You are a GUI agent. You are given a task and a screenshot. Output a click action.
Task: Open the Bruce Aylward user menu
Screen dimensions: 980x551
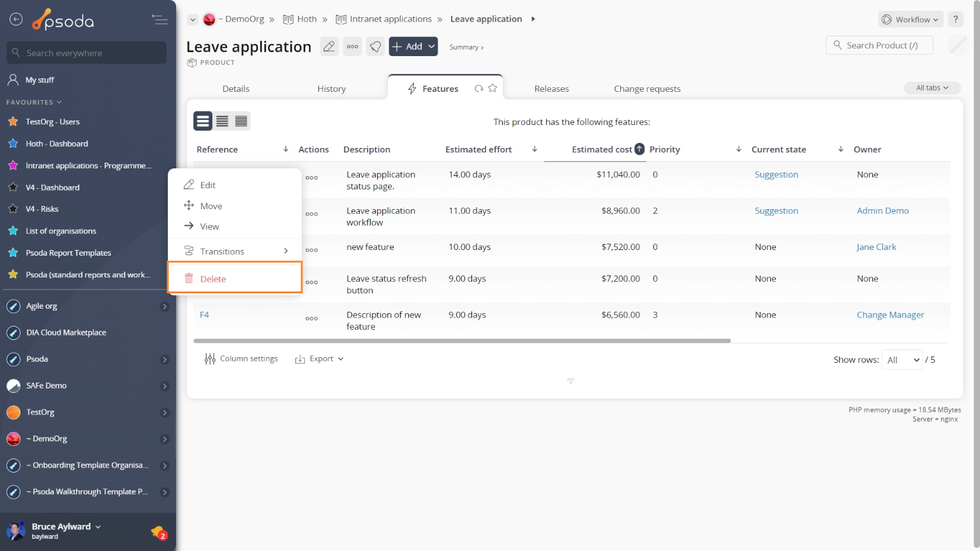pos(66,527)
